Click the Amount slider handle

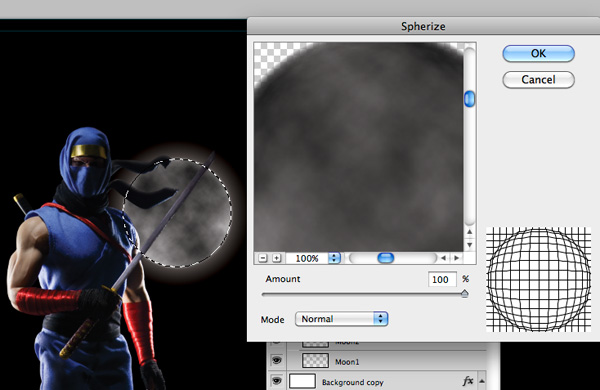tap(464, 294)
